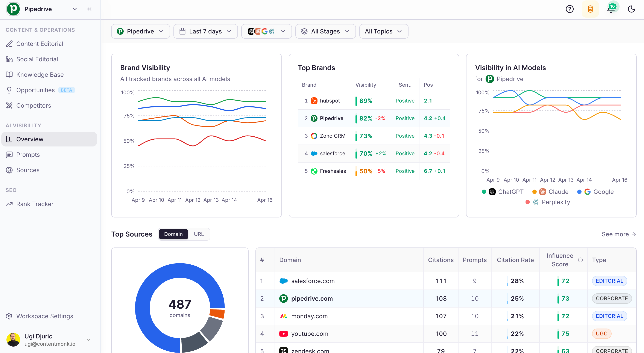Open the help question mark icon
Viewport: 644px width, 353px height.
(x=569, y=9)
